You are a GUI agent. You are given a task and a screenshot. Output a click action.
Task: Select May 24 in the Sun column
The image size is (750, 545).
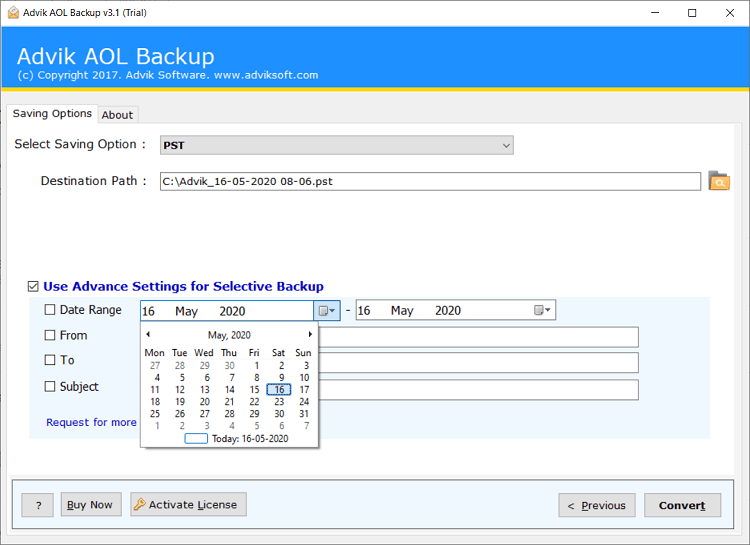(304, 401)
